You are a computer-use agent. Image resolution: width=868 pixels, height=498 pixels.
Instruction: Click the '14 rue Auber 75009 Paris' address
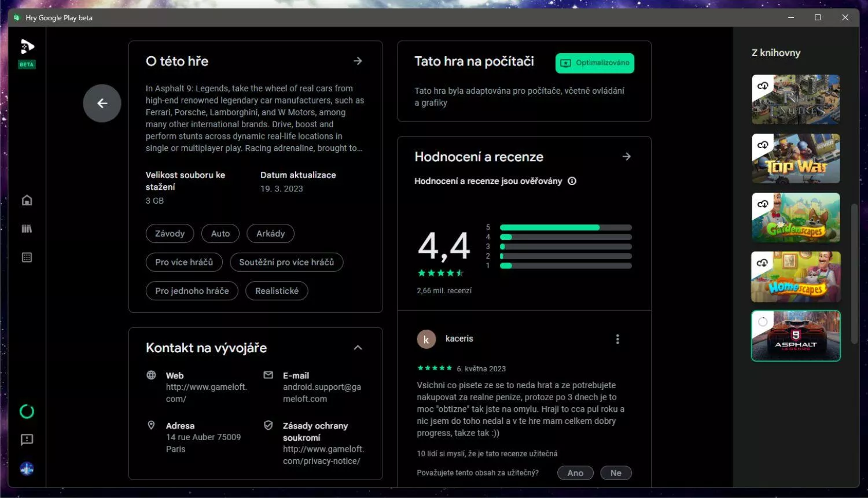point(204,443)
